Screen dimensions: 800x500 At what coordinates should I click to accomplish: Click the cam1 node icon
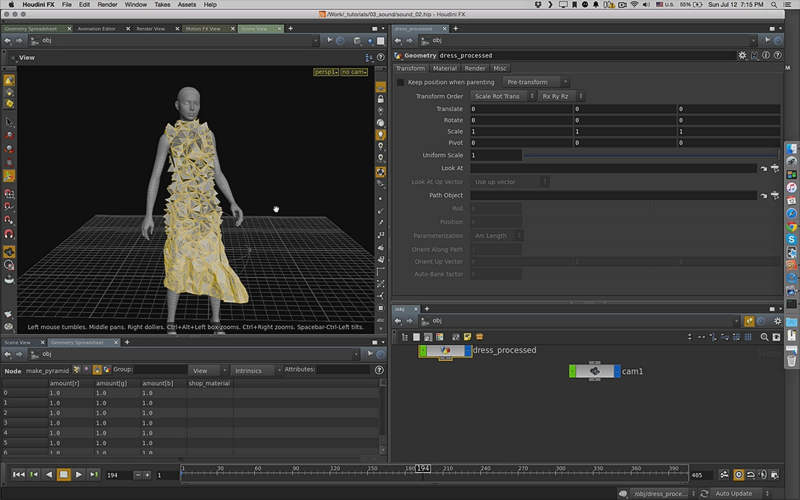click(595, 371)
